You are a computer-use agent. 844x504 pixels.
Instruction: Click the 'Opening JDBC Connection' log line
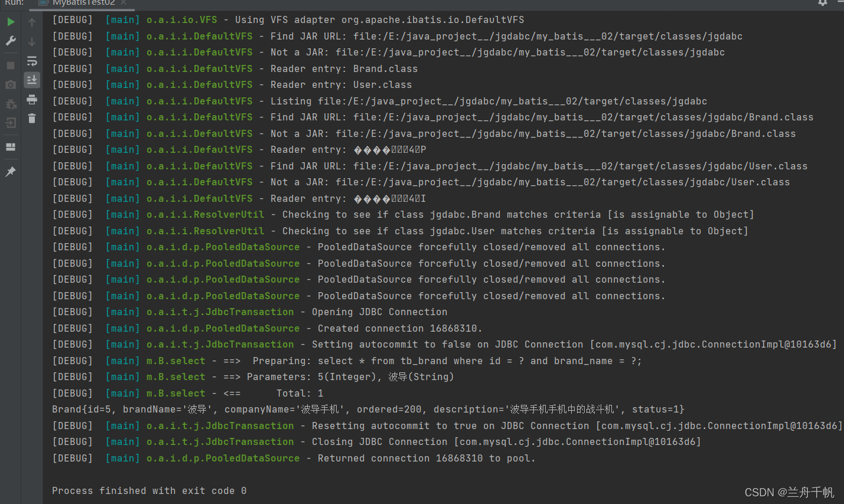pyautogui.click(x=250, y=312)
